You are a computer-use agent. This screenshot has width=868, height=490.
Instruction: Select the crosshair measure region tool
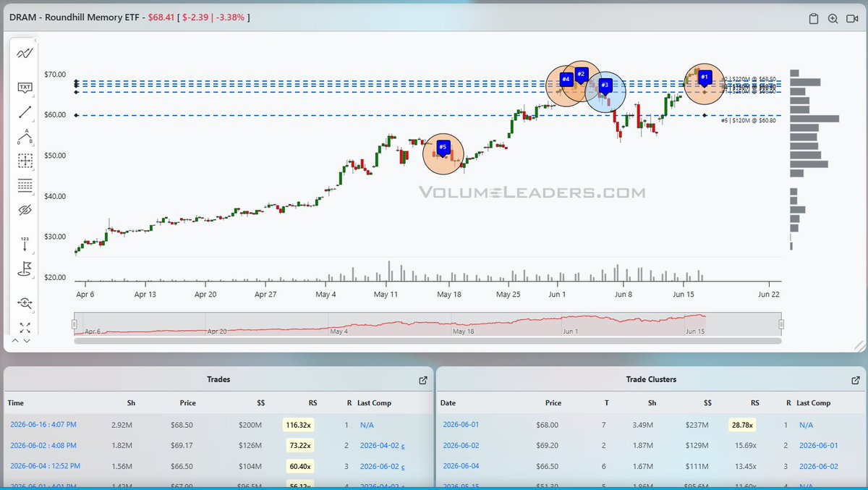pyautogui.click(x=25, y=161)
